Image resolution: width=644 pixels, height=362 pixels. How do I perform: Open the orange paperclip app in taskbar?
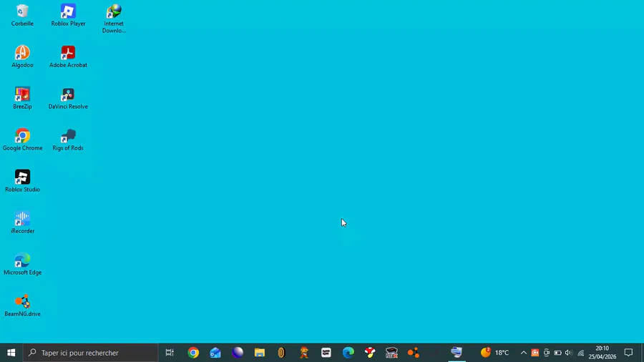coord(281,353)
